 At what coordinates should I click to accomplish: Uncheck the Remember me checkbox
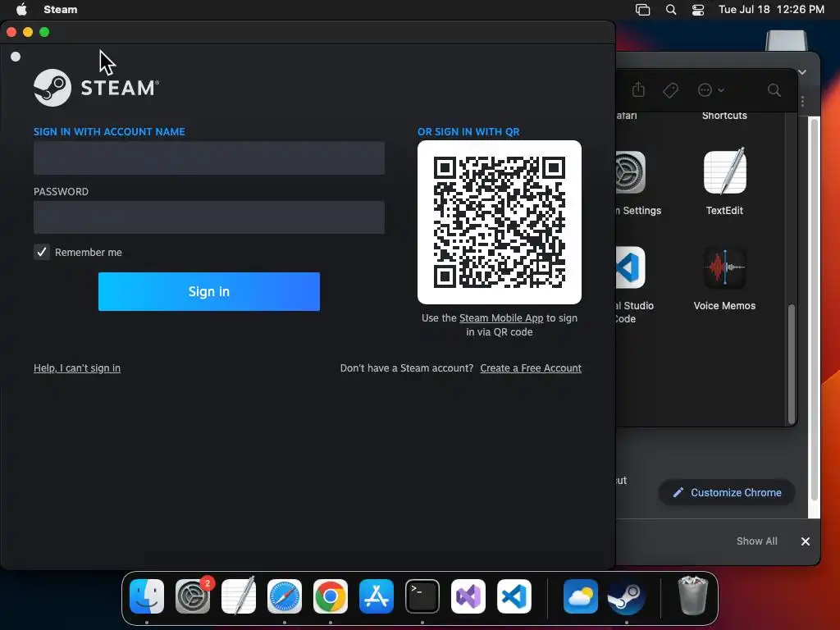click(x=42, y=252)
